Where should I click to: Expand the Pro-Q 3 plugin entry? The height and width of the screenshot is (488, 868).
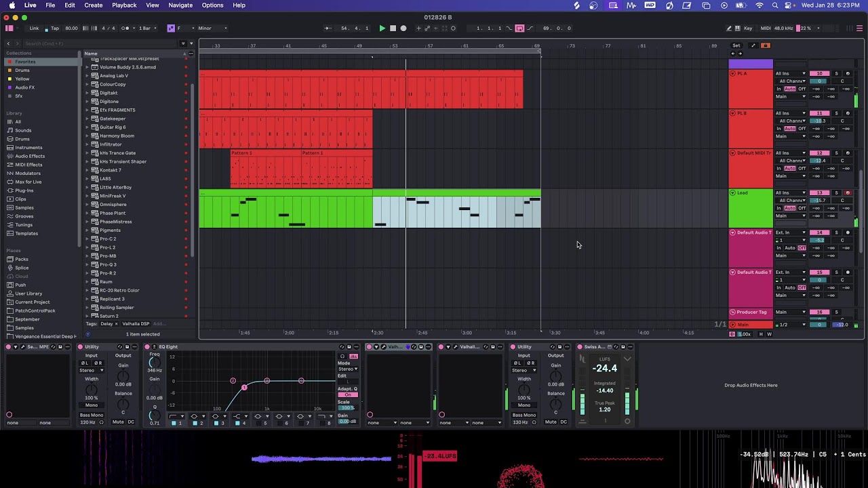(x=87, y=264)
